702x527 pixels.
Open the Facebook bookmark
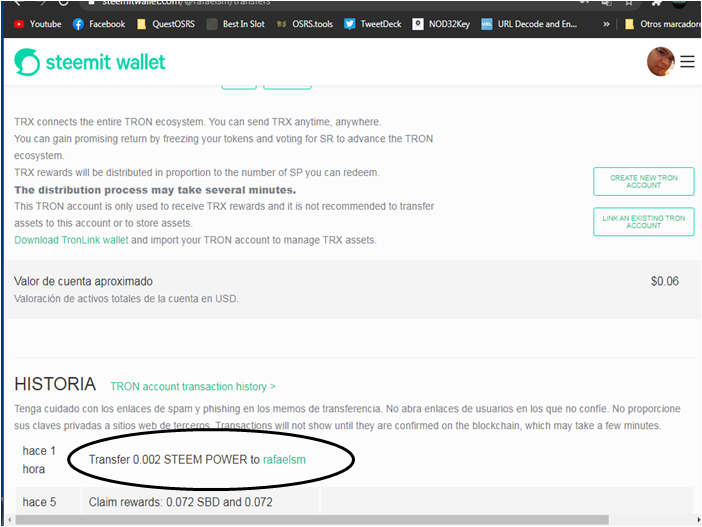click(98, 24)
